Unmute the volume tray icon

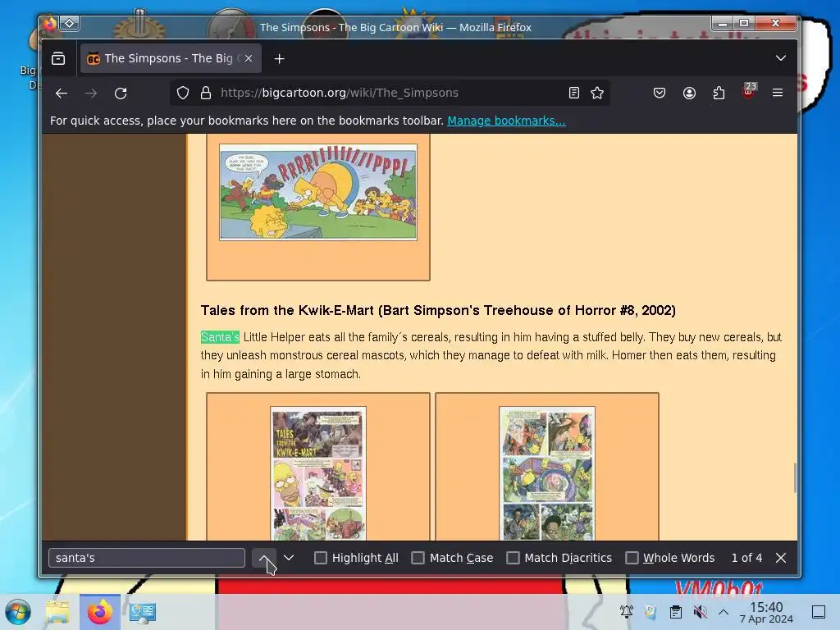point(700,611)
